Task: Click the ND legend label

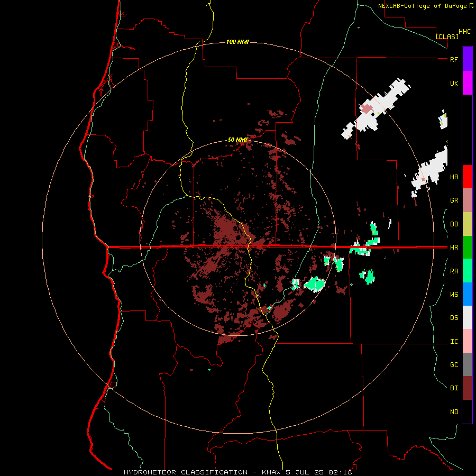Action: pyautogui.click(x=454, y=412)
